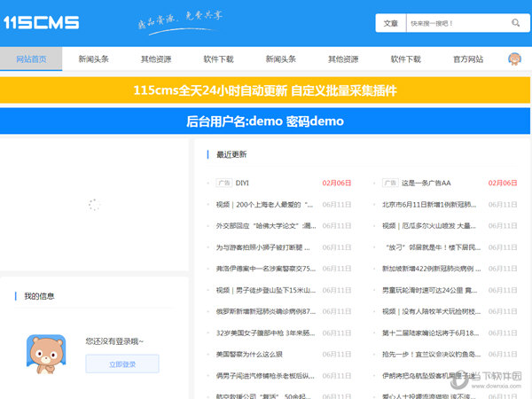Click the bear avatar in 我的信息 panel
This screenshot has width=532, height=399.
pyautogui.click(x=46, y=354)
